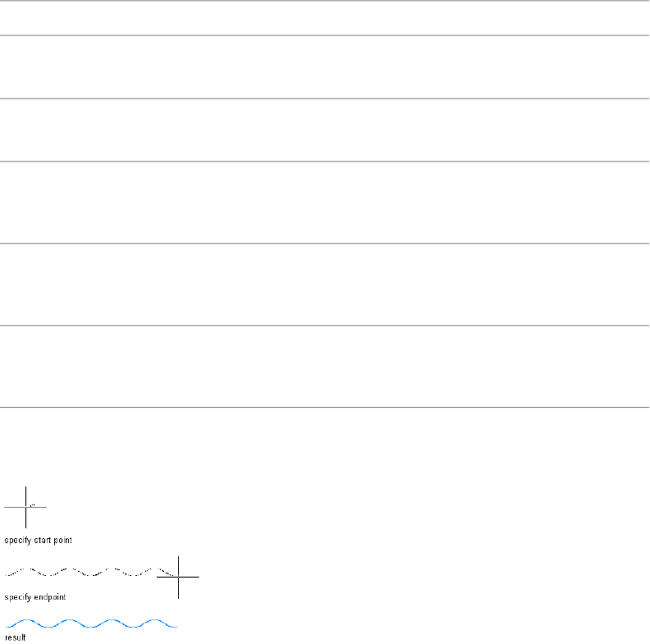This screenshot has width=650, height=644.
Task: Click inside the fifth empty table row
Action: tap(325, 284)
